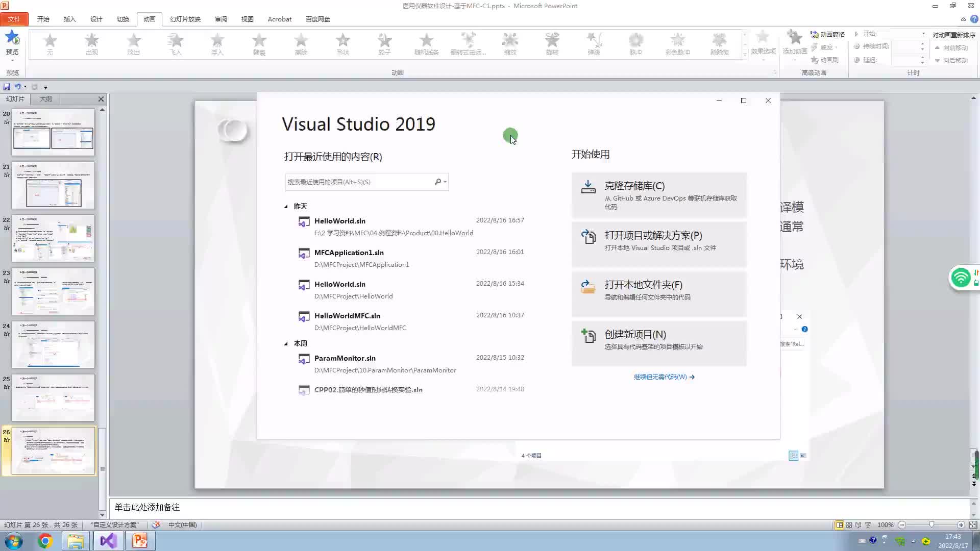This screenshot has height=551, width=980.
Task: Open file explorer from the taskbar
Action: point(76,541)
